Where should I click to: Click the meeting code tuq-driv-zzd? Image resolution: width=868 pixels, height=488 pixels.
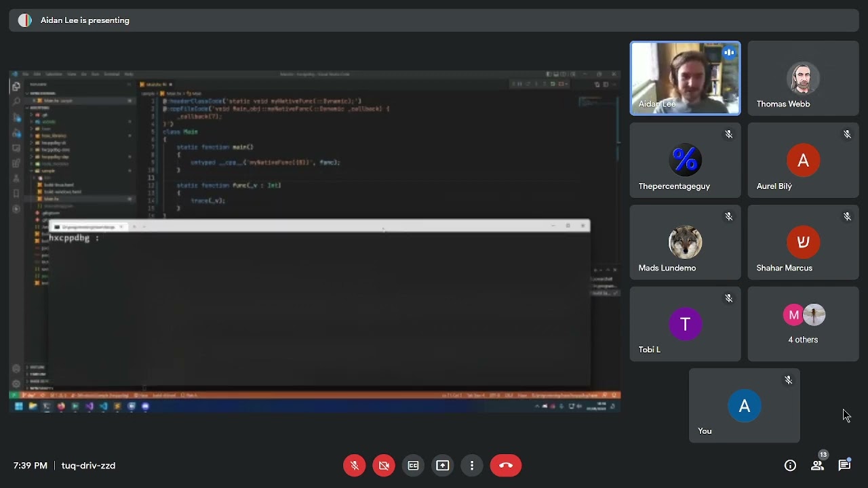(x=88, y=466)
